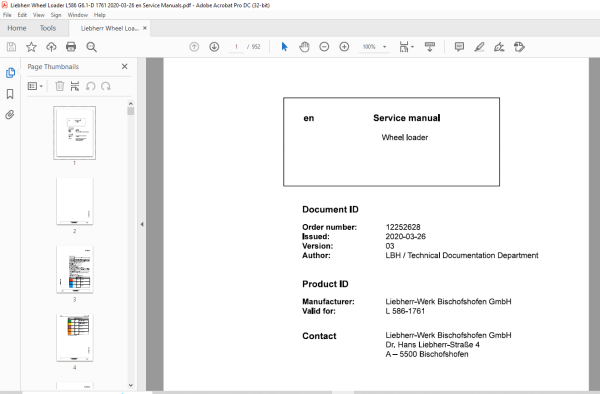Switch to the Tools tab

tap(48, 28)
